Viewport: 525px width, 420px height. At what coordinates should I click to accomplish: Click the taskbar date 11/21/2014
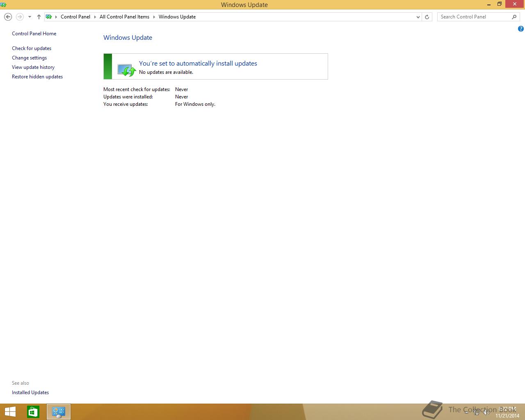point(507,415)
